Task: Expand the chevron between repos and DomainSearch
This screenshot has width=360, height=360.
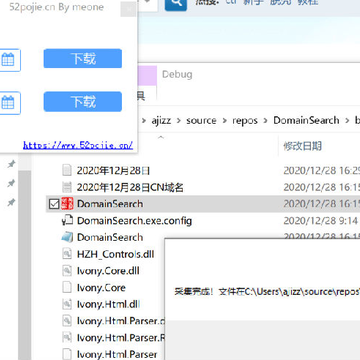Action: click(266, 120)
